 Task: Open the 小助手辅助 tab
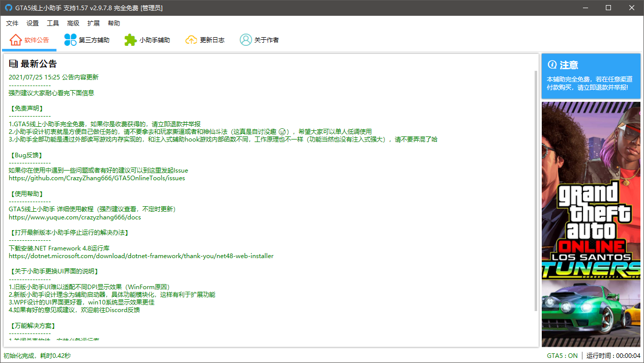click(148, 40)
